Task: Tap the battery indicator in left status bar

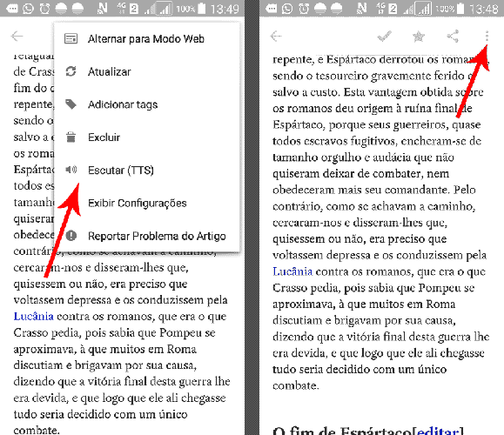Action: click(x=202, y=9)
